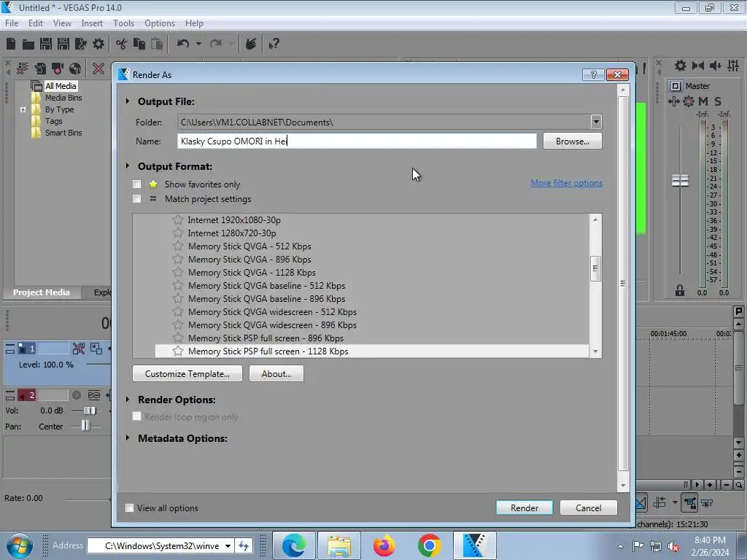Image resolution: width=747 pixels, height=560 pixels.
Task: Check Match project settings
Action: click(136, 198)
